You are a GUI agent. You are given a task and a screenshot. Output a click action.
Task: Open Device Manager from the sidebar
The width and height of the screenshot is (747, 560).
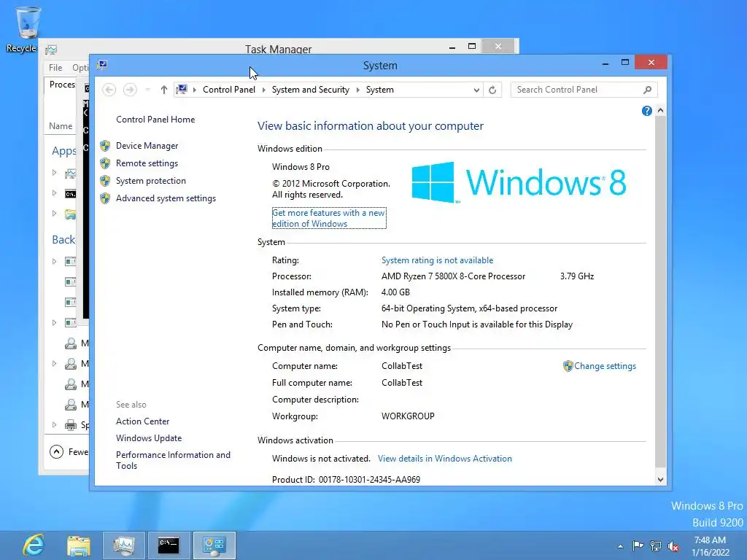click(147, 146)
